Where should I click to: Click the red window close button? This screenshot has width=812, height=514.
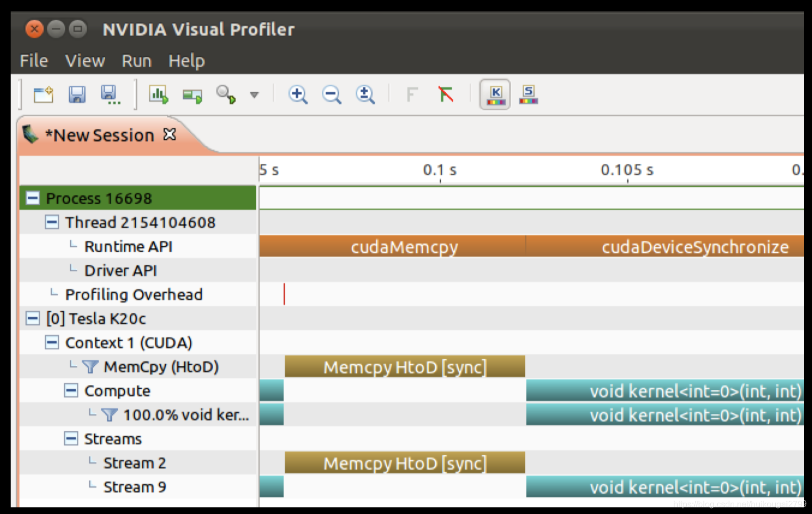tap(35, 29)
